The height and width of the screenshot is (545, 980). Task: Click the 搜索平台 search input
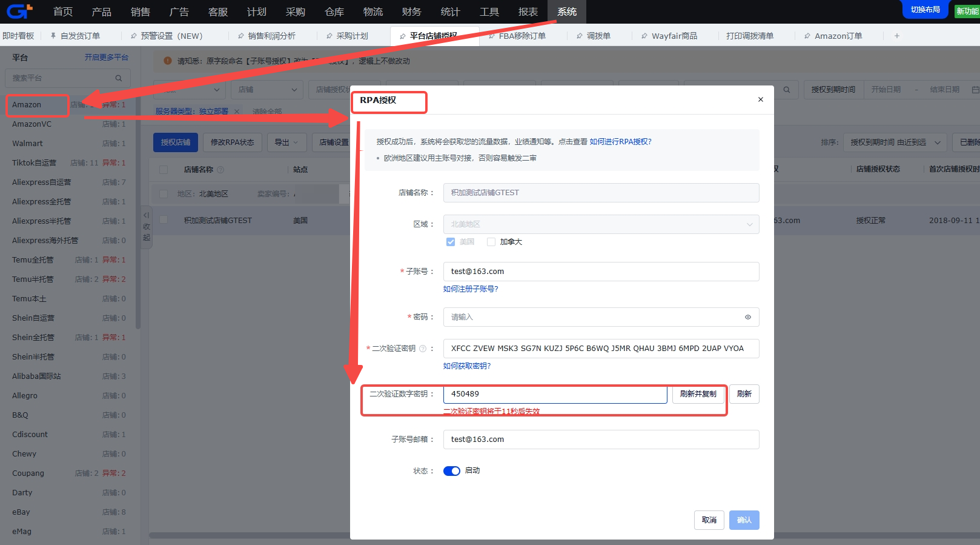pos(68,78)
